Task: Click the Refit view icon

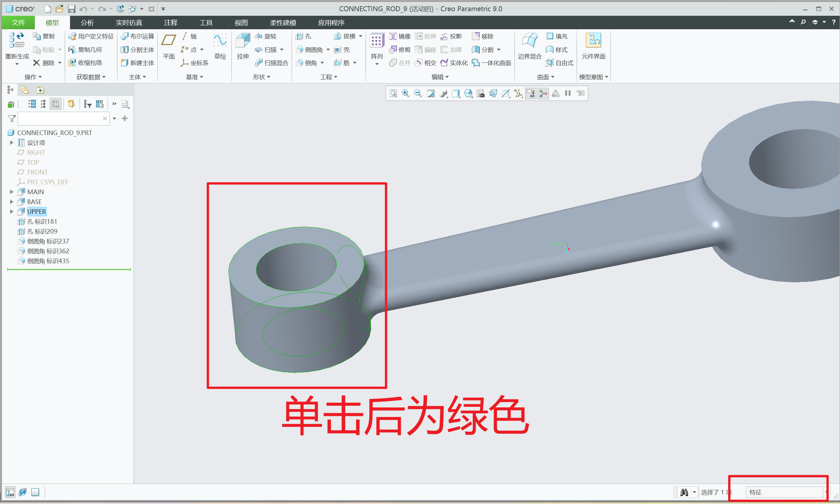Action: tap(393, 93)
